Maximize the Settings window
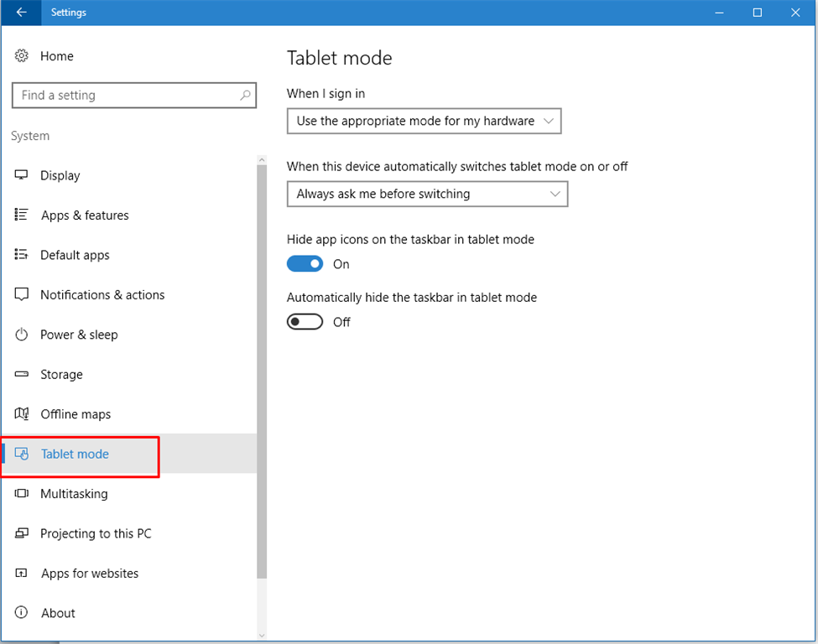 tap(758, 13)
